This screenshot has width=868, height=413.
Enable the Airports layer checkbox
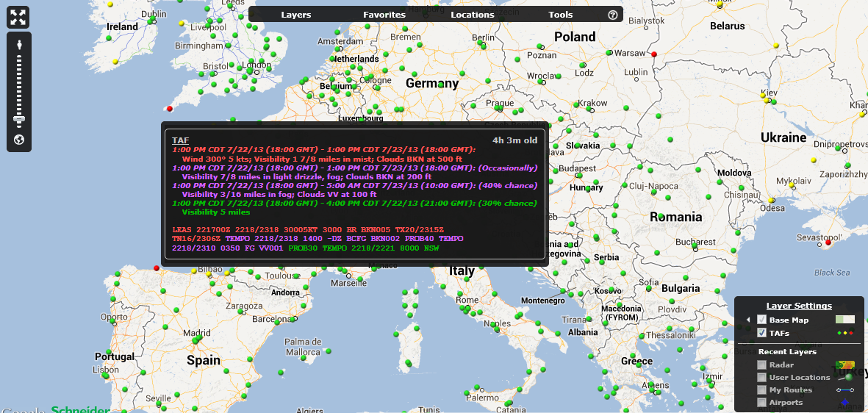761,403
